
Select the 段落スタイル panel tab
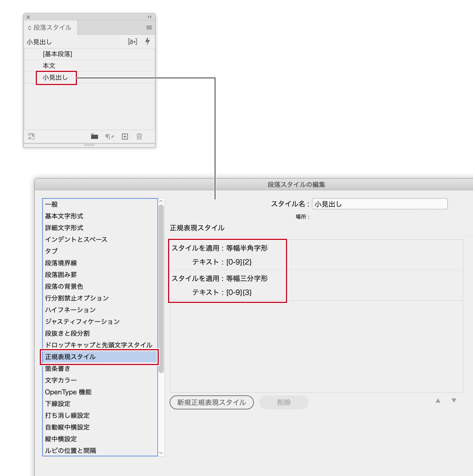50,27
